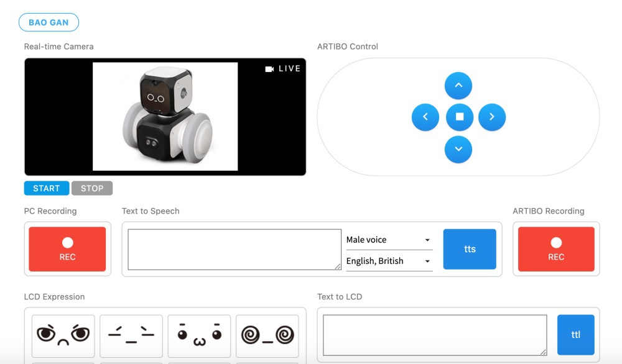Screen dimensions: 622x364
Task: Click the PC Recording label
Action: (x=50, y=211)
